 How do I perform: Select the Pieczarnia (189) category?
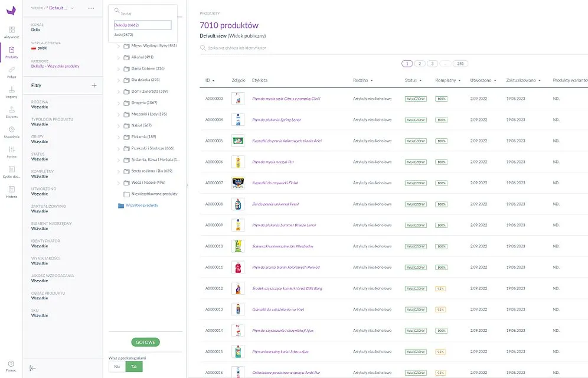click(x=143, y=137)
